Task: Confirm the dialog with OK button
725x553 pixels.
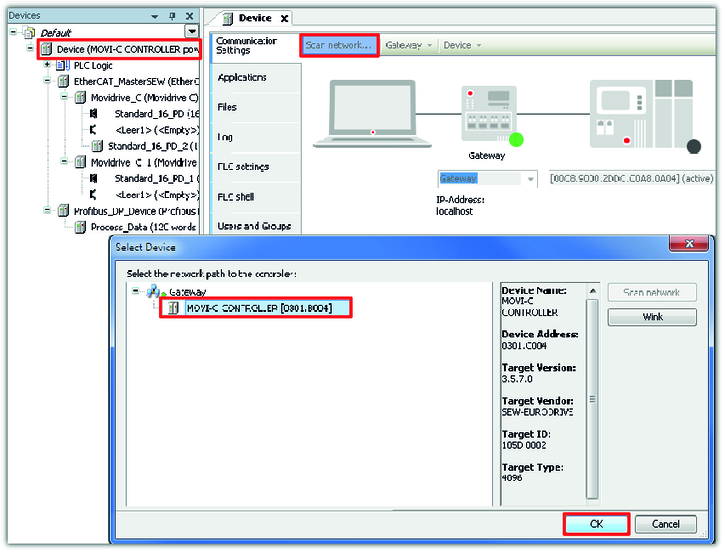Action: [596, 524]
